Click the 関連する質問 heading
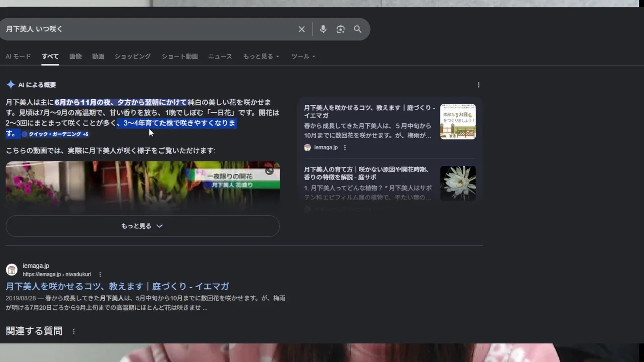The image size is (644, 362). point(34,331)
